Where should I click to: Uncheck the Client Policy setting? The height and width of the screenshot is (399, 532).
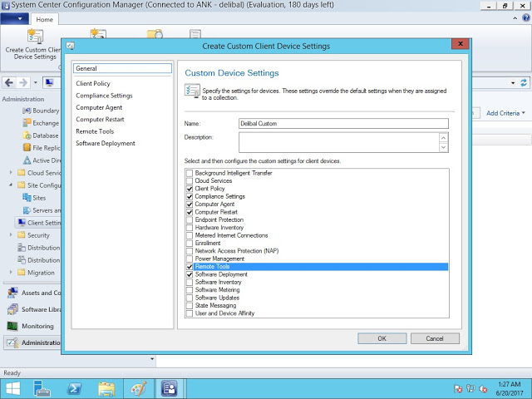(x=190, y=189)
